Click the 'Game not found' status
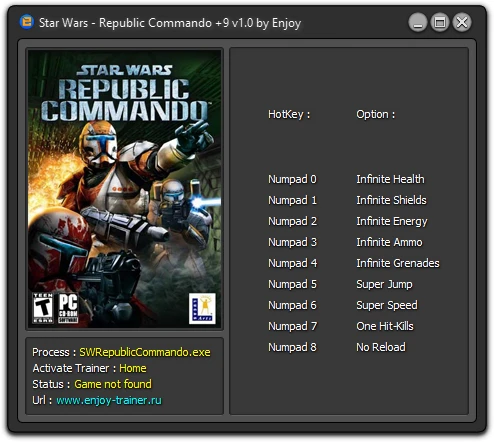The image size is (494, 442). click(x=113, y=384)
